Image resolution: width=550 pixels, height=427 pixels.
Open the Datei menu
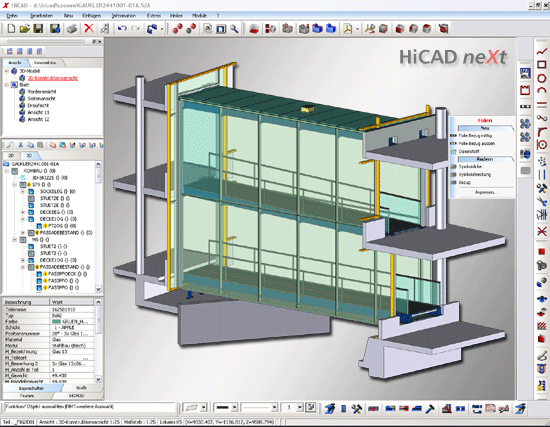(x=12, y=16)
